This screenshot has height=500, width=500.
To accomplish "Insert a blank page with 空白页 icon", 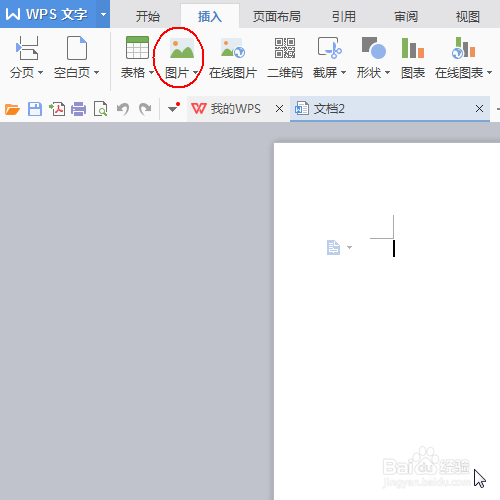I will 77,48.
